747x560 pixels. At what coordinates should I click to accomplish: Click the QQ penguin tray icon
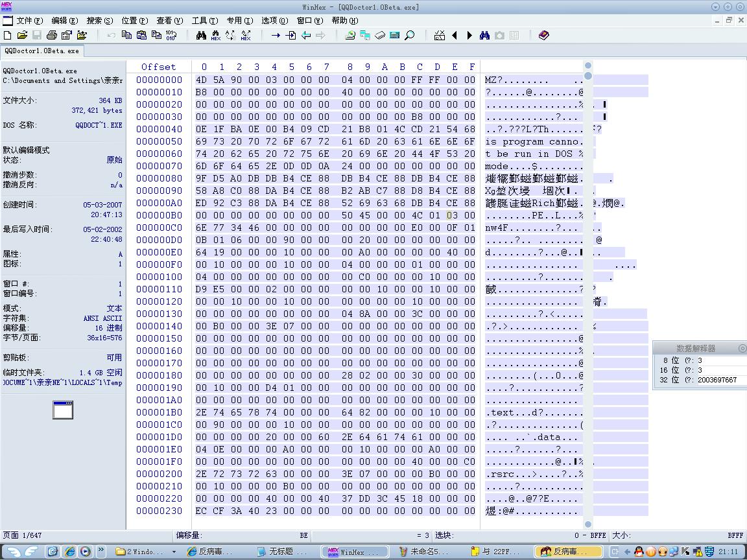639,552
